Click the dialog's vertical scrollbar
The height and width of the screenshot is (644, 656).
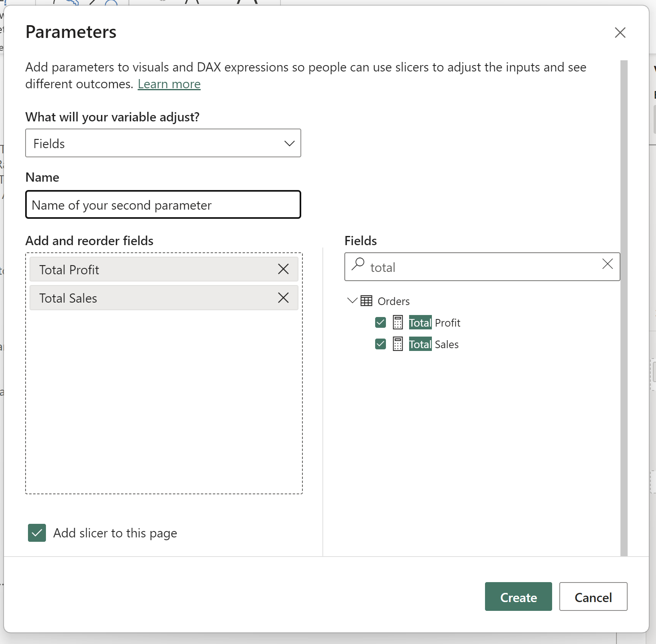click(x=624, y=307)
